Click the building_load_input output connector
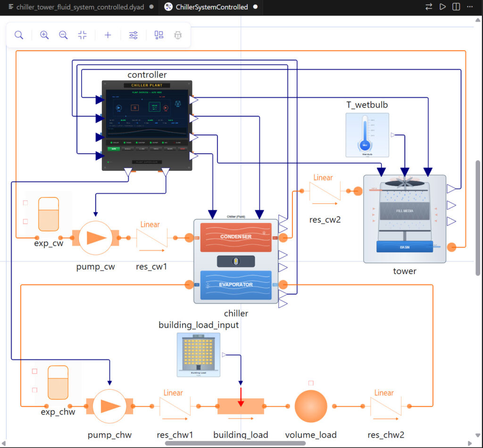The image size is (483, 448). (x=224, y=355)
